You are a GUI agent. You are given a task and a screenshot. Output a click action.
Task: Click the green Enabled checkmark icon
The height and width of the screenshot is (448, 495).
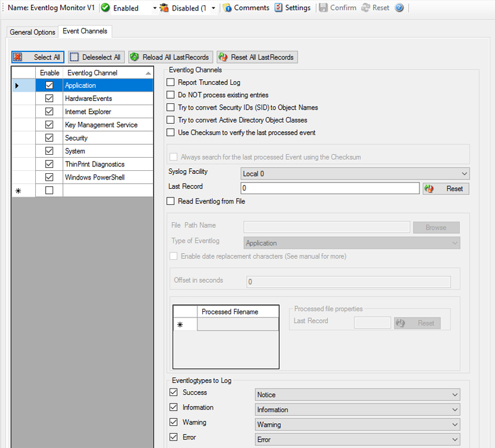point(105,7)
